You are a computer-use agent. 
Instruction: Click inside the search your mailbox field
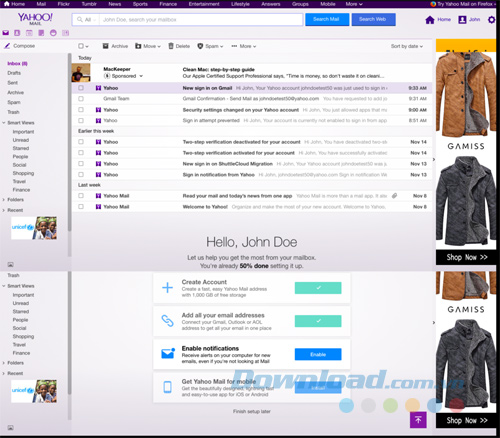pos(201,20)
